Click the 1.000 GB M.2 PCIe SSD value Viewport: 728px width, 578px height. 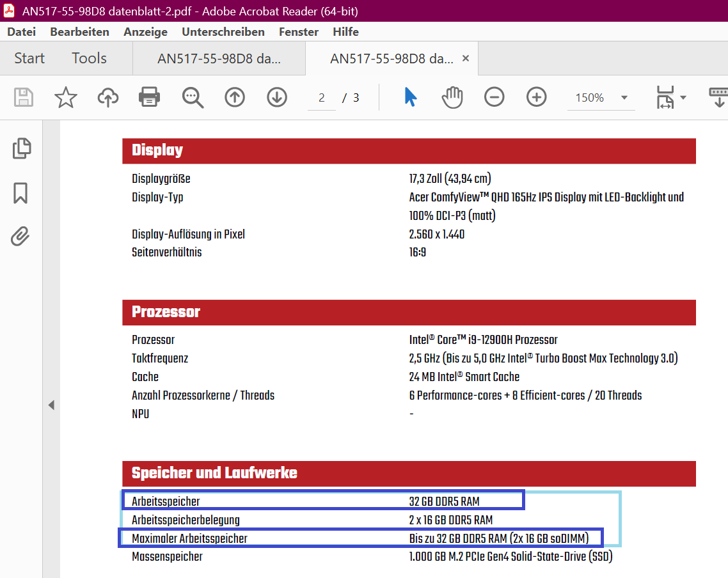point(510,557)
